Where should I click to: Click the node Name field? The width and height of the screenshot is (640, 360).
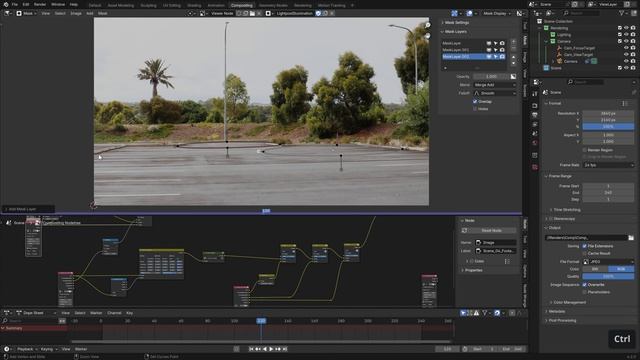[496, 242]
